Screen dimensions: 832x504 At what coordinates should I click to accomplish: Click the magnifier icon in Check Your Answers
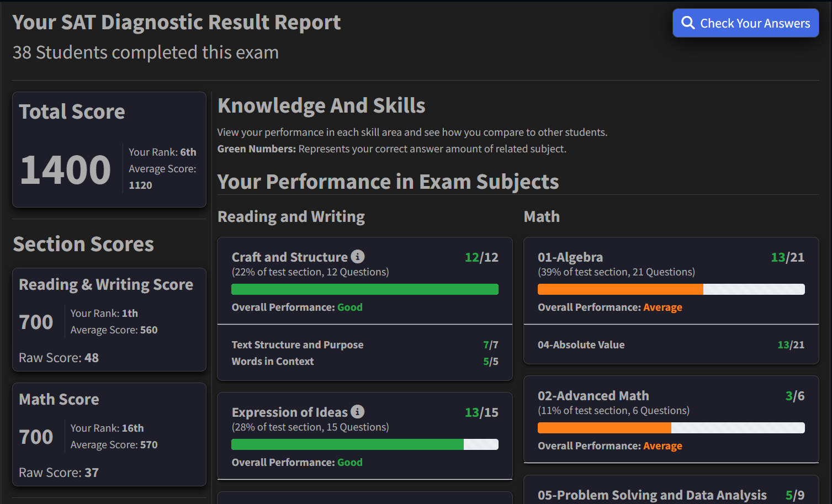click(x=687, y=23)
